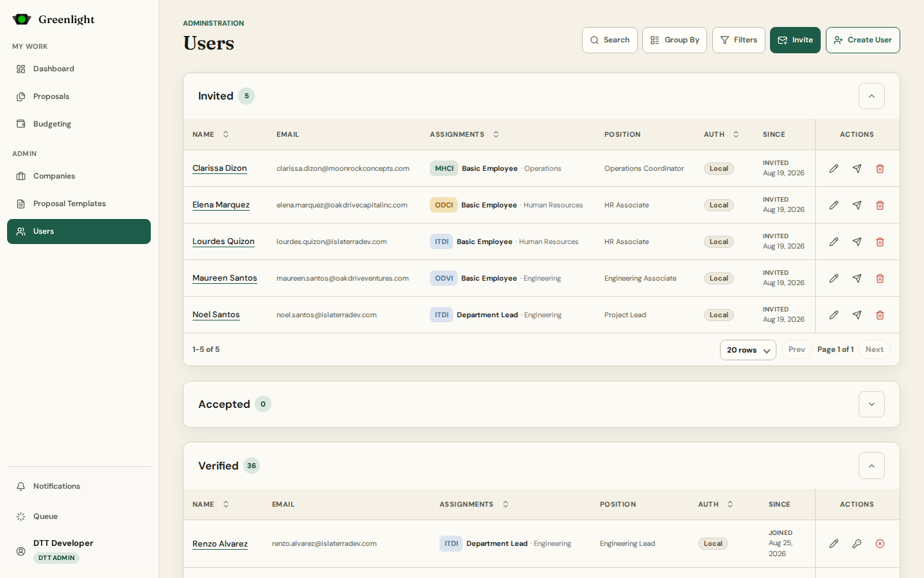The width and height of the screenshot is (924, 578).
Task: Open Filters
Action: pyautogui.click(x=739, y=40)
